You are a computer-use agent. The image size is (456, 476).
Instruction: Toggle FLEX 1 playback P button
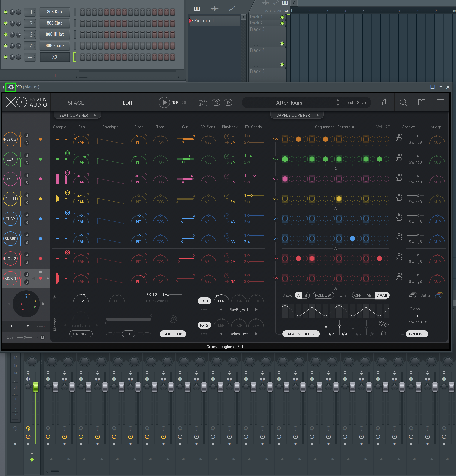[227, 156]
